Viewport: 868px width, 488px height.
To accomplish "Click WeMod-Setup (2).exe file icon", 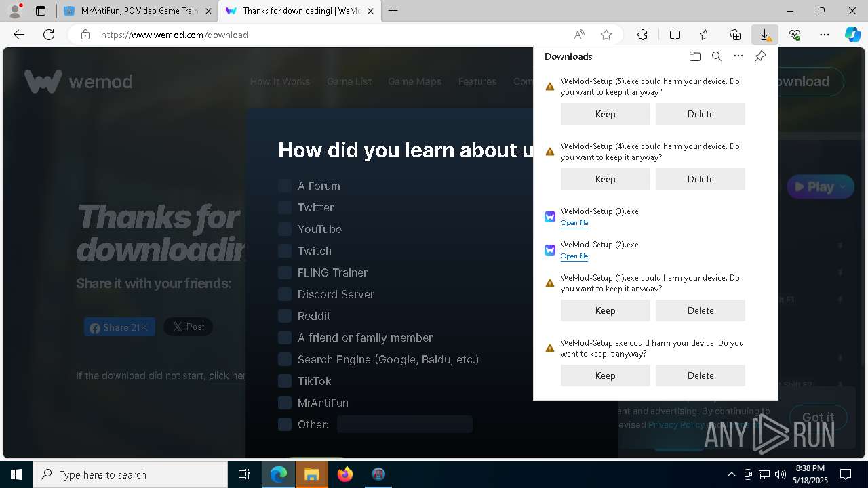I will (x=550, y=250).
